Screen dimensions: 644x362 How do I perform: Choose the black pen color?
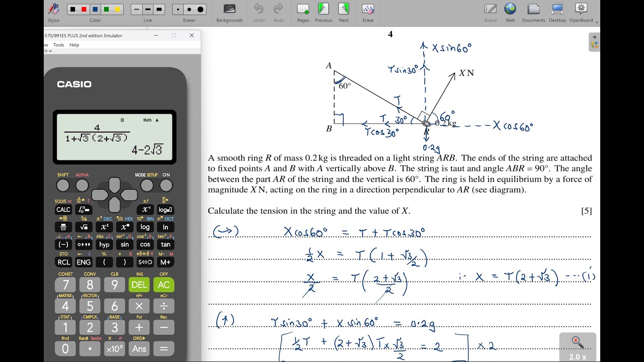pyautogui.click(x=72, y=10)
